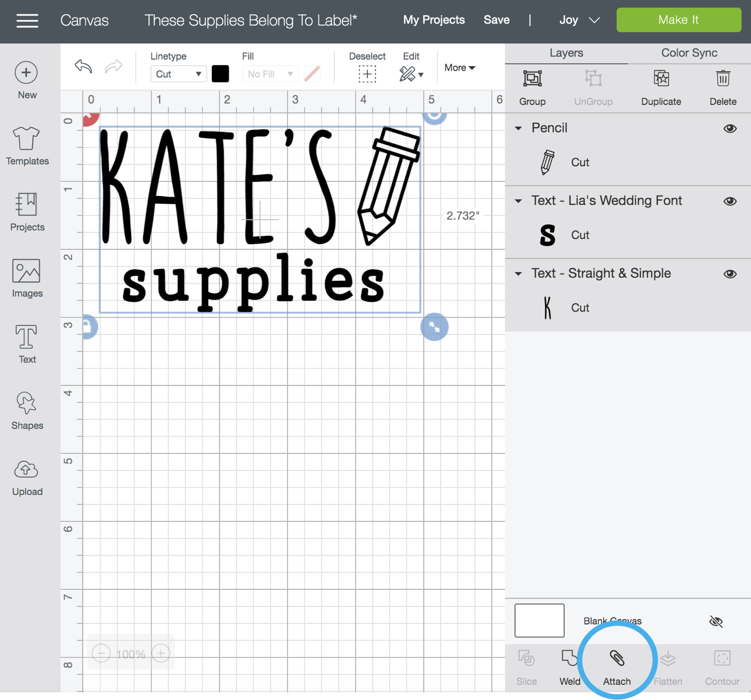Click the 2.732" height dimension label

tap(463, 216)
